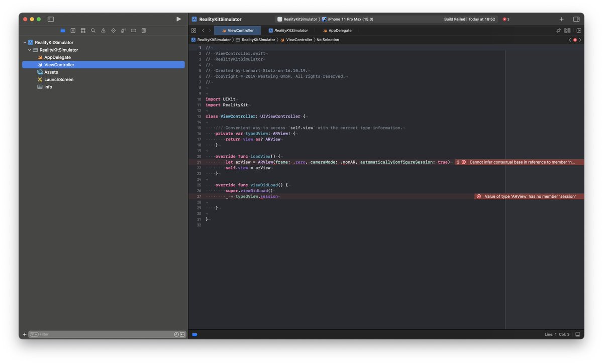Click line number 27 in gutter

point(199,196)
